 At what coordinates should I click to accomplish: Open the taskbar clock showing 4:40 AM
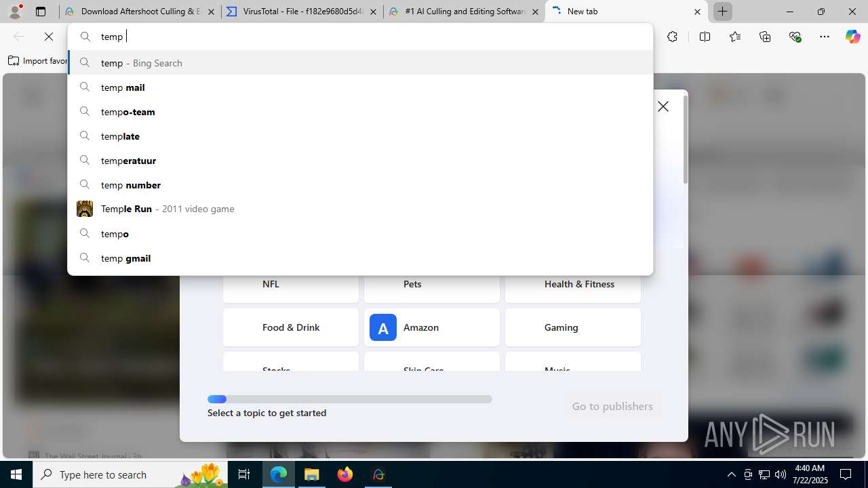click(810, 474)
